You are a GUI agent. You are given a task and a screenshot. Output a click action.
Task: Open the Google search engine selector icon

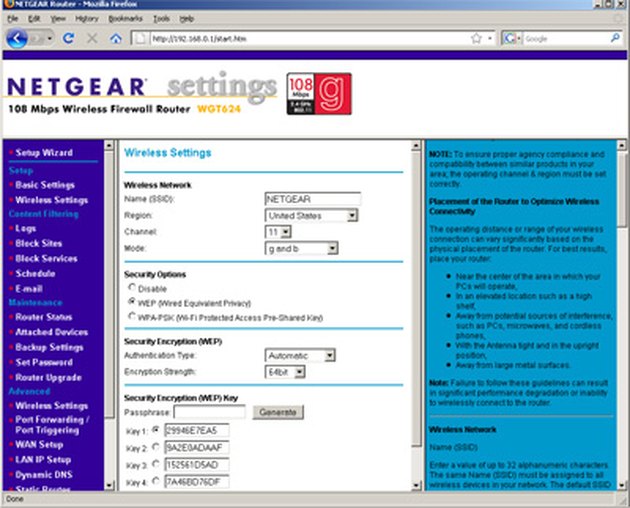click(512, 39)
